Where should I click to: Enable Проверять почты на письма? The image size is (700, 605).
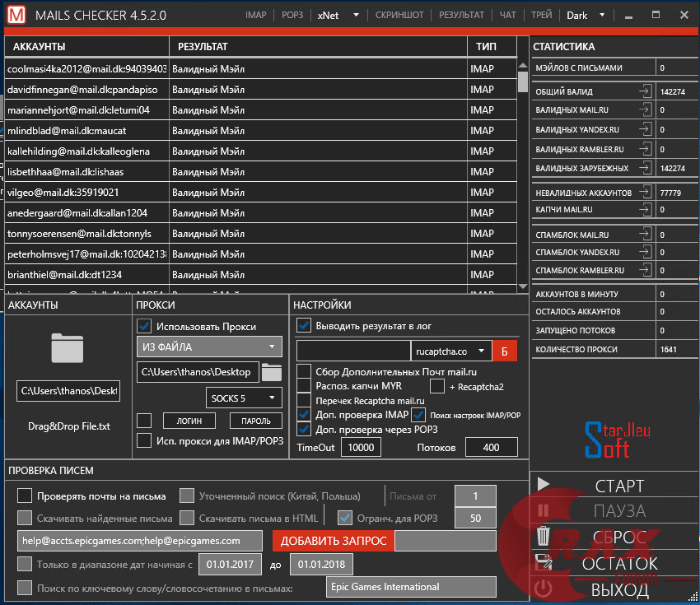tap(23, 496)
